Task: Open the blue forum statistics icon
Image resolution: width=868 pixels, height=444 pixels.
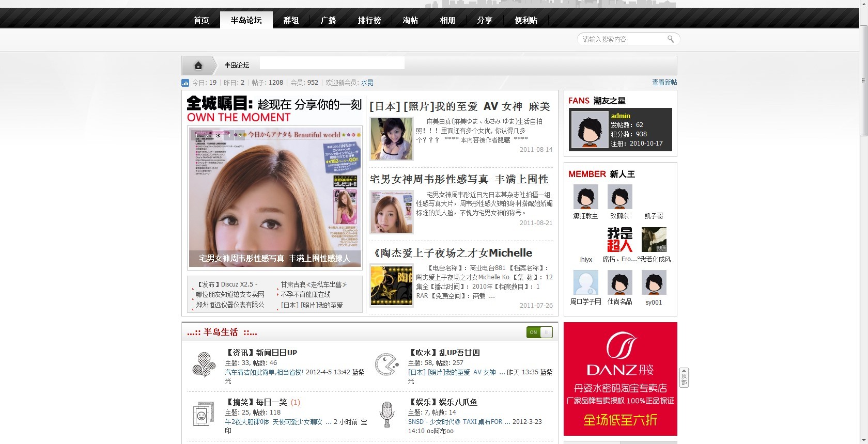Action: 185,83
